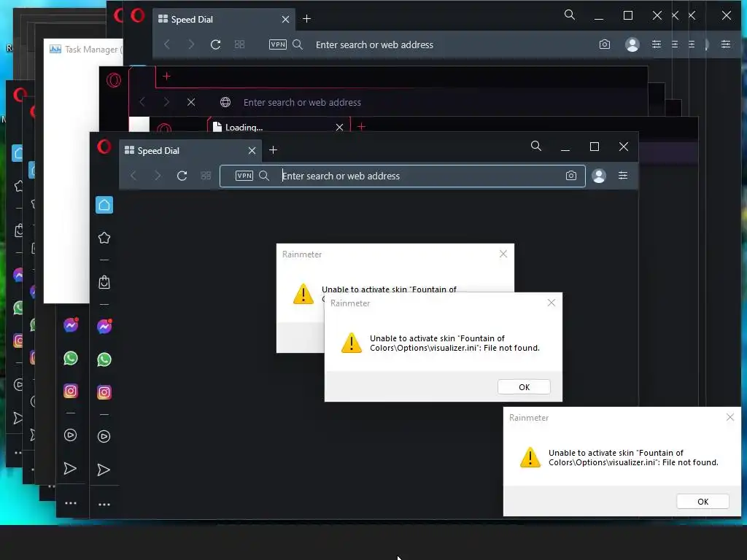
Task: Toggle VPN badge in front Opera address bar
Action: [244, 176]
